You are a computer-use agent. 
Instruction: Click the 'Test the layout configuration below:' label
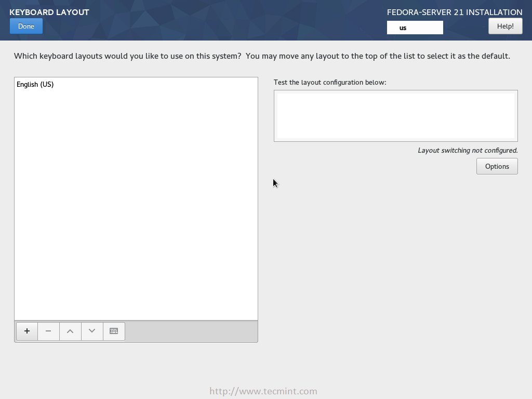pyautogui.click(x=330, y=83)
